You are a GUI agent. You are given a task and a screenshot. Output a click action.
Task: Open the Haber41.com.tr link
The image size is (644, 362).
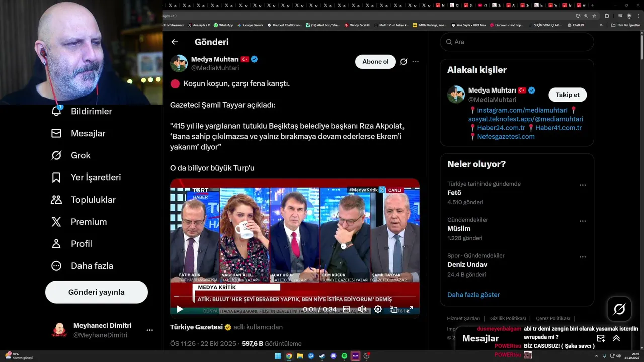pos(558,128)
